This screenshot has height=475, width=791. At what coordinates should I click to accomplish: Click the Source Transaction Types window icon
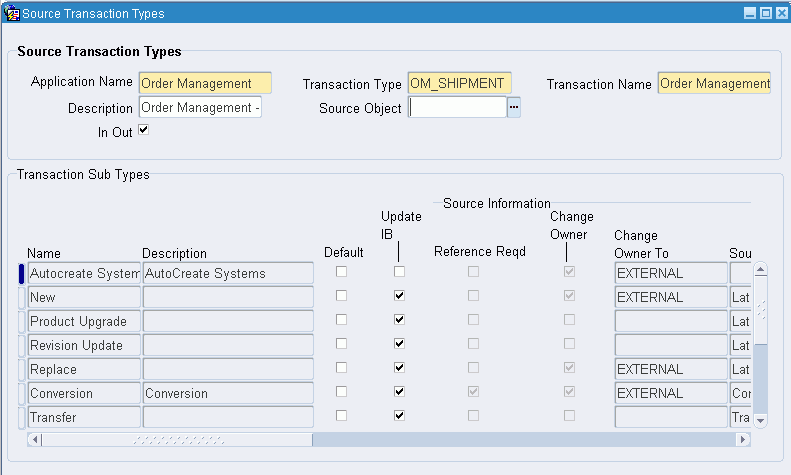11,13
